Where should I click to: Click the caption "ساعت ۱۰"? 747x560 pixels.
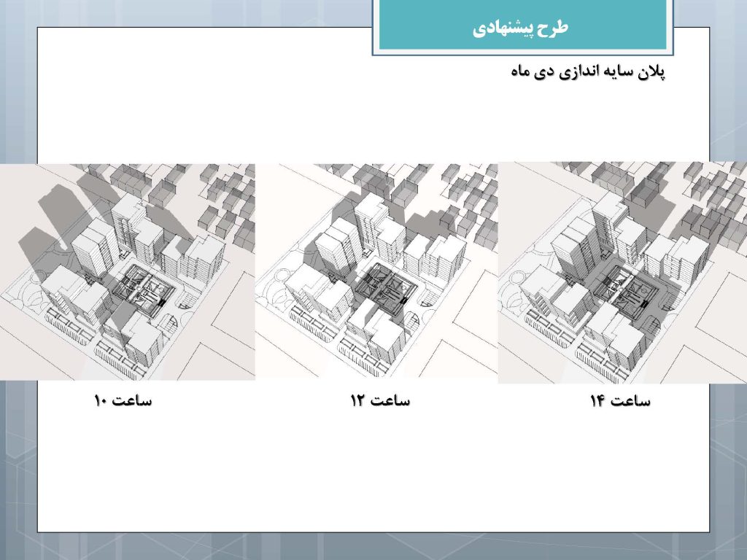point(123,401)
